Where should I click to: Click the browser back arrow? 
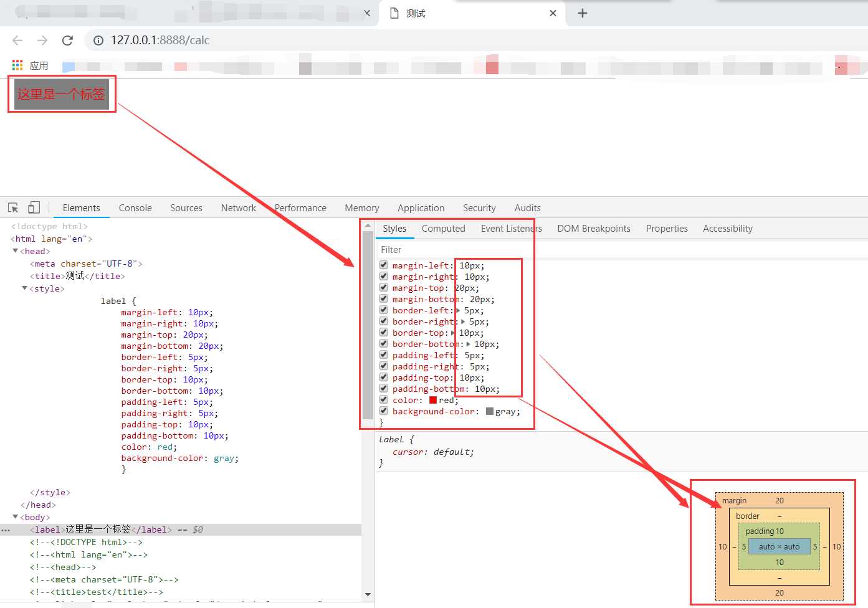(x=17, y=40)
